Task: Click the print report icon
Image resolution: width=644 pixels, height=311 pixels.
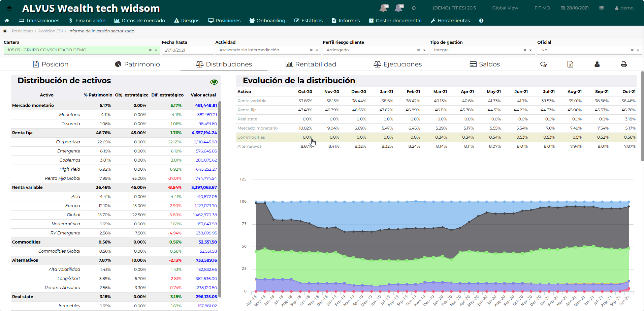Action: (x=623, y=64)
